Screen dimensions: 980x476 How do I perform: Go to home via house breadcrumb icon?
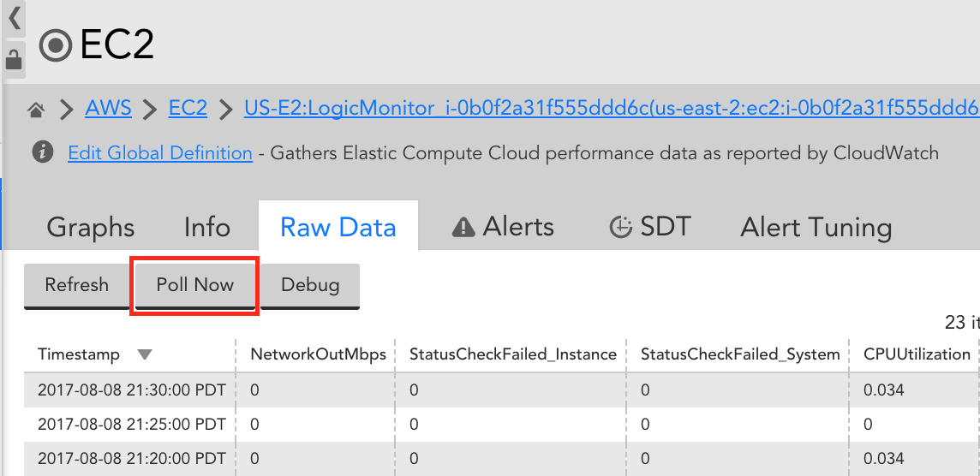tap(36, 110)
